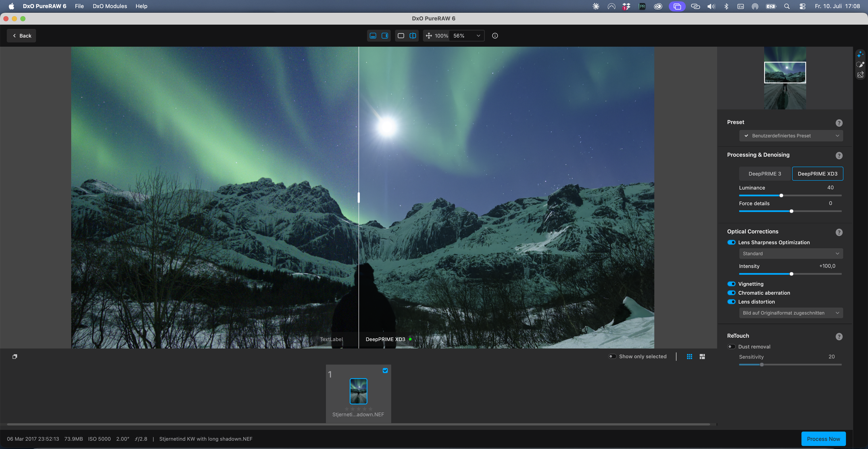868x449 pixels.
Task: Open the retouch brush tab icon
Action: coord(860,65)
